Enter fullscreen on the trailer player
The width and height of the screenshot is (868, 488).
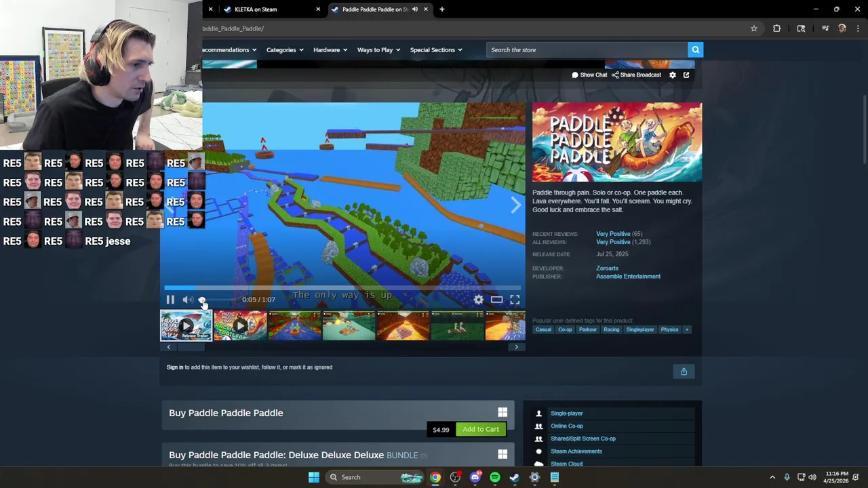(515, 300)
